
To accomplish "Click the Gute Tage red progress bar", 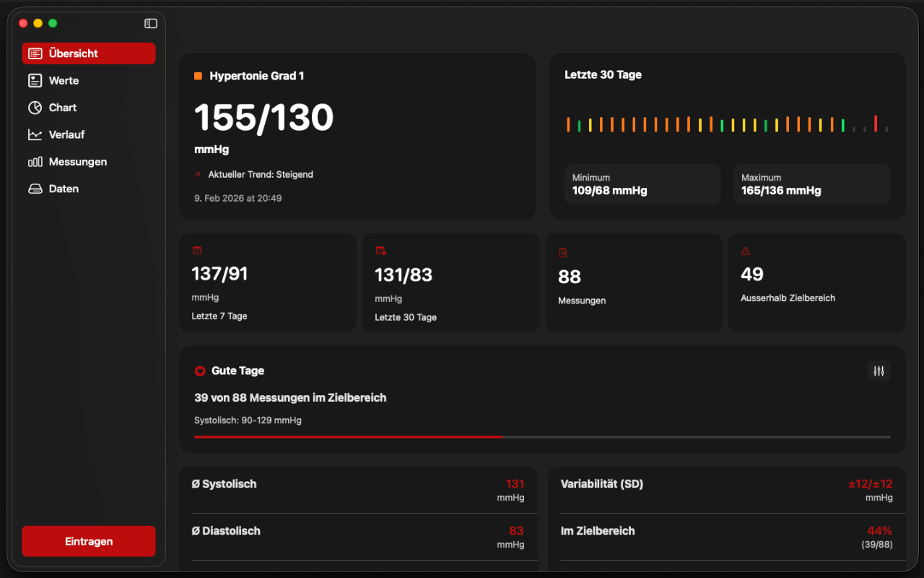I will tap(348, 436).
